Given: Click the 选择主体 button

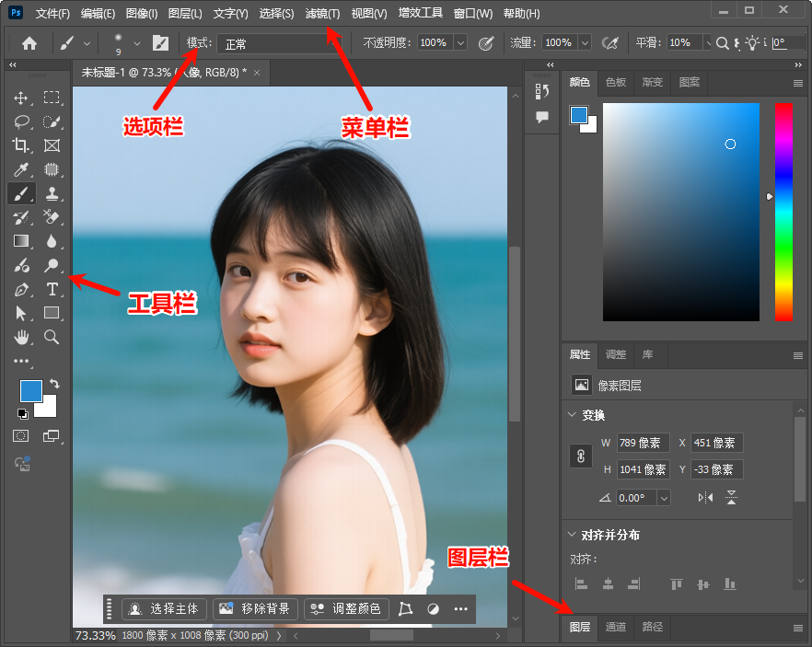Looking at the screenshot, I should 165,609.
